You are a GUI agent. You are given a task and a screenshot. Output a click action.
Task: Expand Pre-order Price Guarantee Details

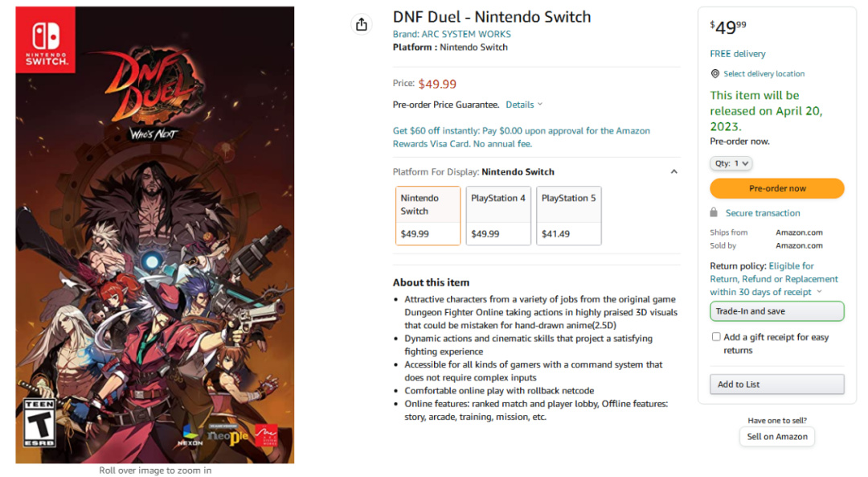pyautogui.click(x=524, y=105)
